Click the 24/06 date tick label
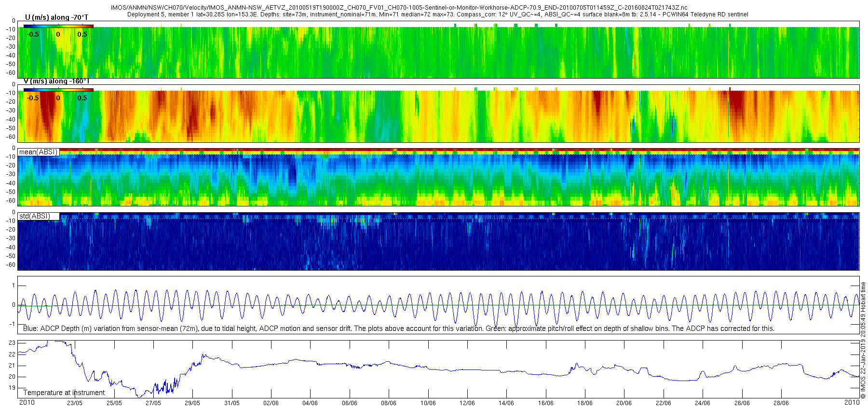This screenshot has height=410, width=868. [703, 403]
